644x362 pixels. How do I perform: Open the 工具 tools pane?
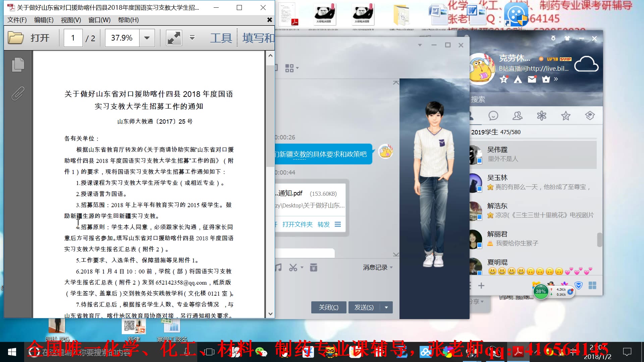pyautogui.click(x=221, y=38)
